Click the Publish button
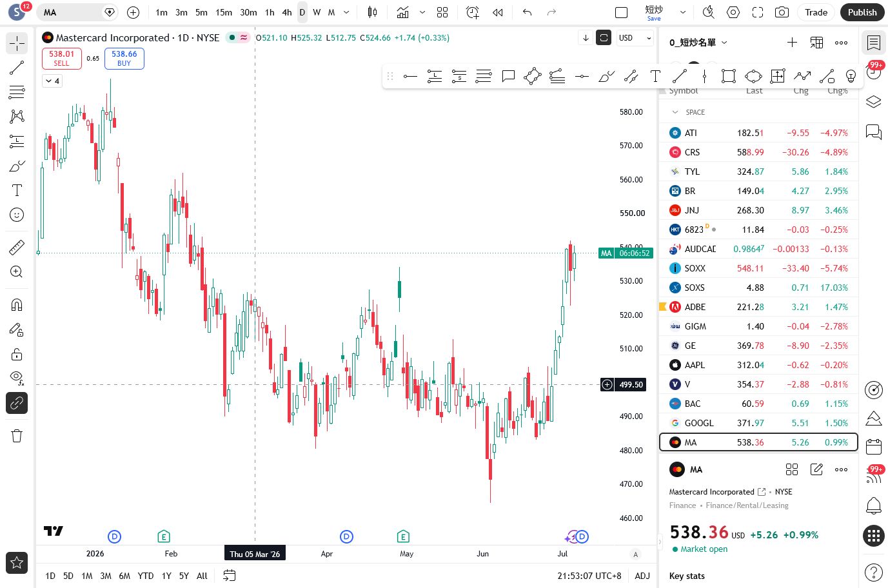888x588 pixels. point(862,12)
